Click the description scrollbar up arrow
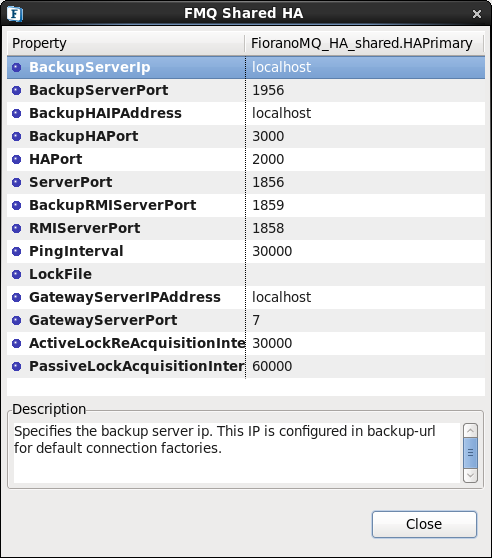The height and width of the screenshot is (558, 492). 470,431
